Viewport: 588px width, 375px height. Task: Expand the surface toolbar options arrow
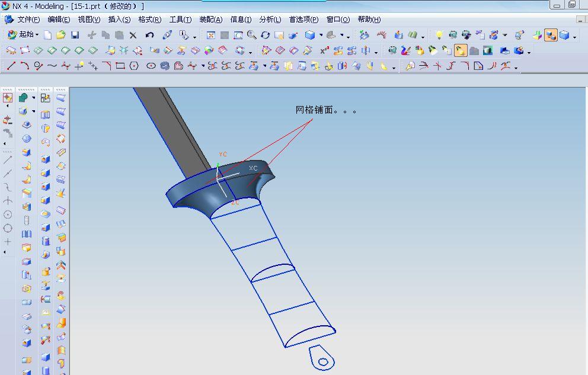(251, 53)
